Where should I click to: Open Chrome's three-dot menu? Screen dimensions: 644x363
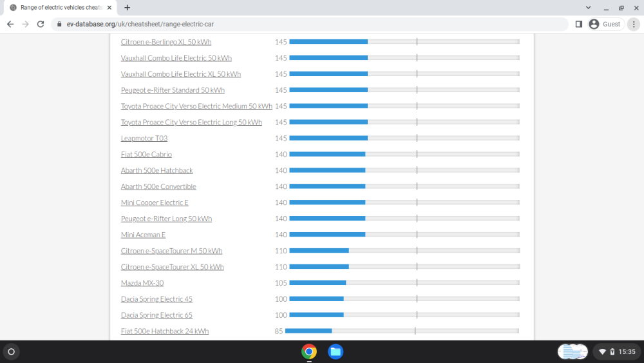click(634, 25)
